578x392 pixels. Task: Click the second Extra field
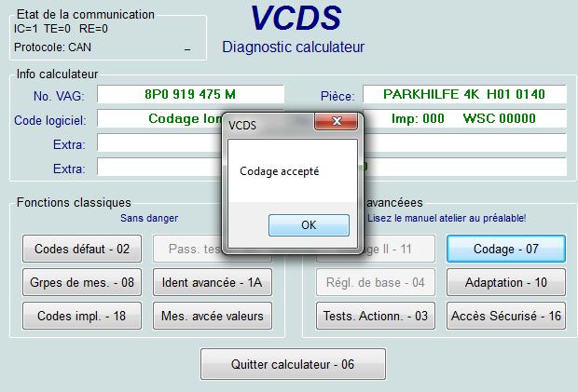[x=159, y=167]
